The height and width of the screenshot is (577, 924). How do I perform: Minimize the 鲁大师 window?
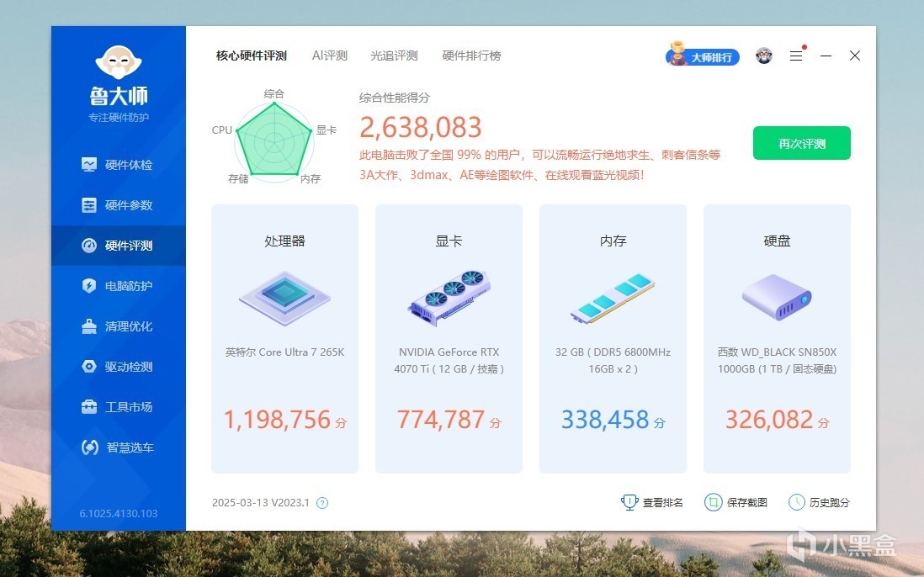coord(826,56)
